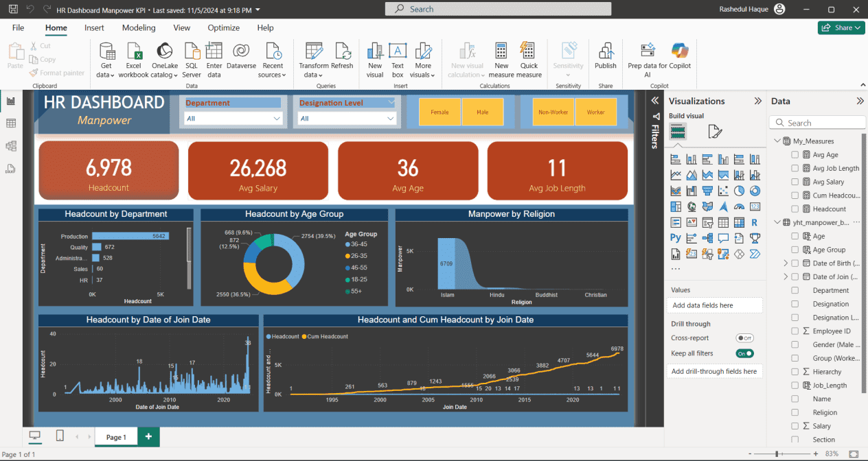Open Copilot from the ribbon
Screen dimensions: 868x461
click(x=680, y=56)
